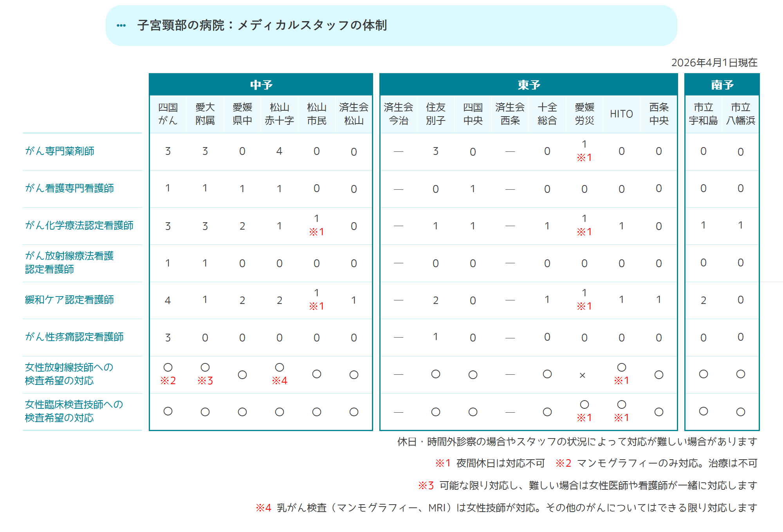Click the 住友別子 column header

coord(436,114)
